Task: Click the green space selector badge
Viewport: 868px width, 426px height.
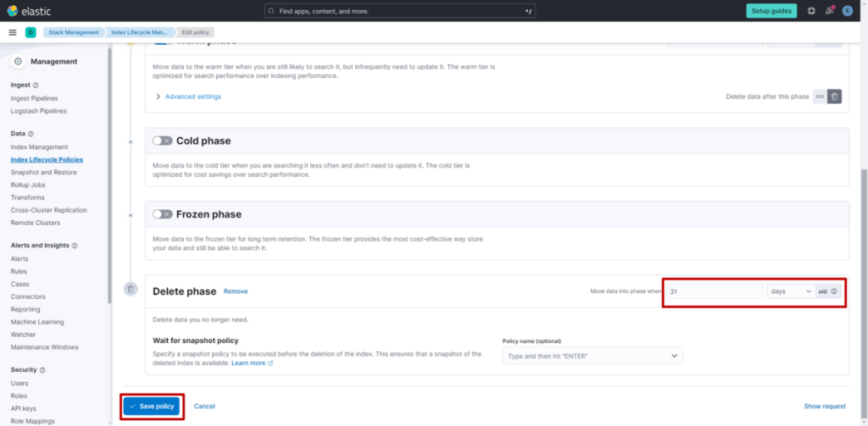Action: (31, 32)
